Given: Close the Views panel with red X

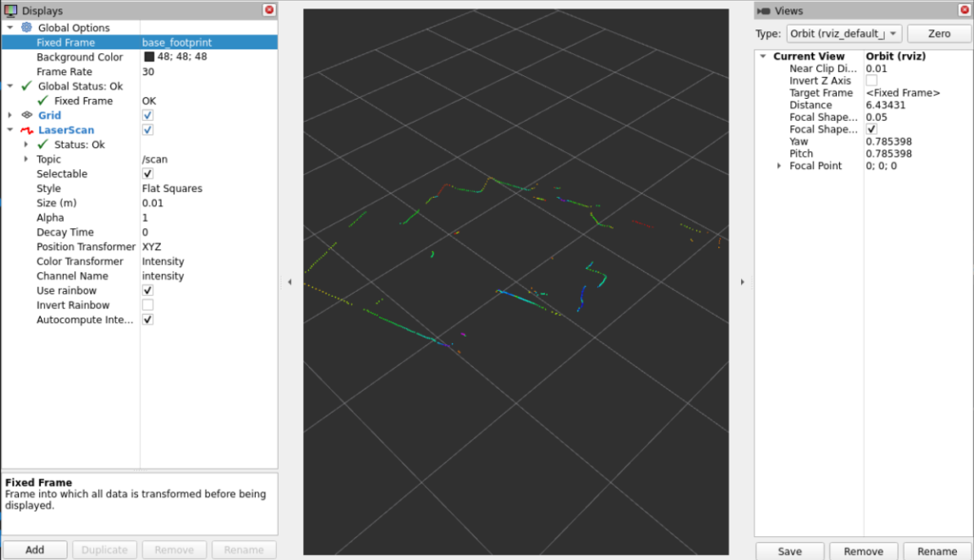Looking at the screenshot, I should [963, 10].
